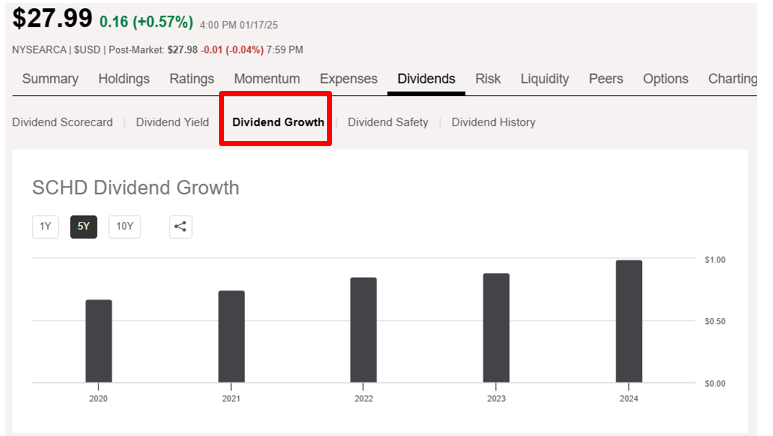773x436 pixels.
Task: Open the Dividend Safety sub-tab
Action: 388,122
